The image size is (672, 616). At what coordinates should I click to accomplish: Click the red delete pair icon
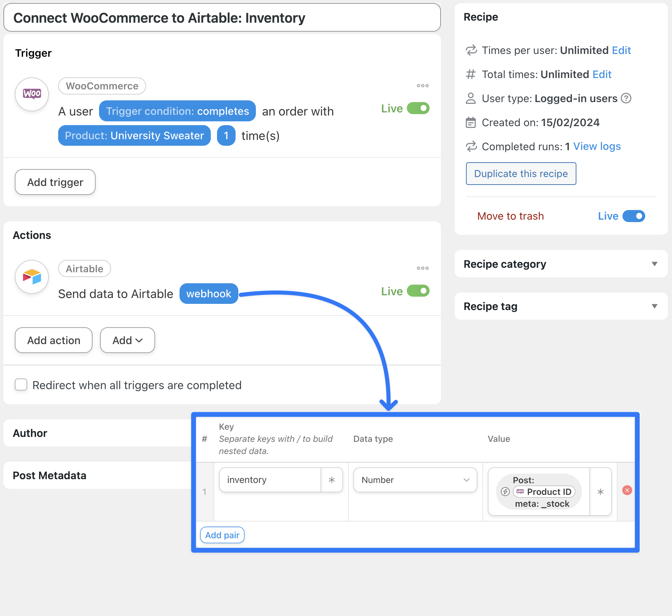(627, 491)
